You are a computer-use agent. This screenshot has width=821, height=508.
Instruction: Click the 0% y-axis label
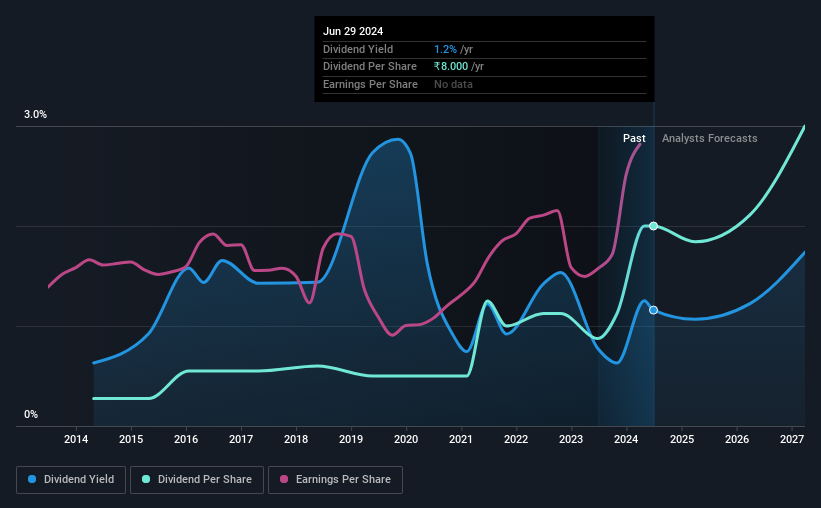click(x=31, y=414)
